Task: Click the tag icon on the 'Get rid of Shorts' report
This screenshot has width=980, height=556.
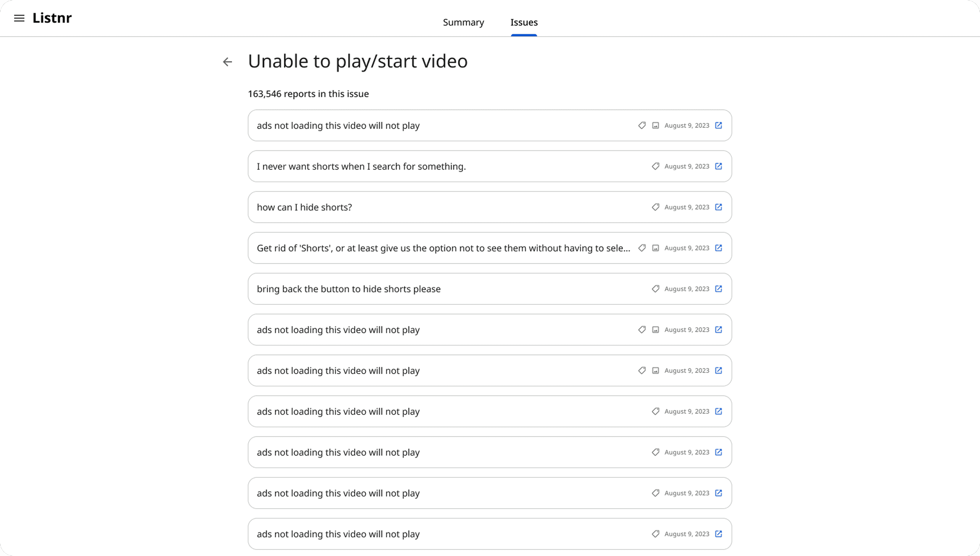Action: [x=642, y=248]
